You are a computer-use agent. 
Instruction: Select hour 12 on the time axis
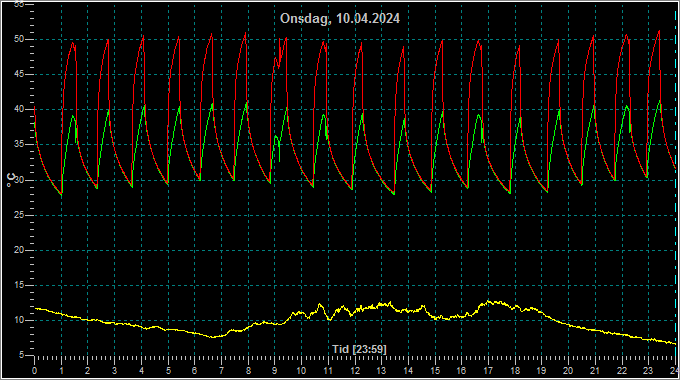click(x=355, y=371)
